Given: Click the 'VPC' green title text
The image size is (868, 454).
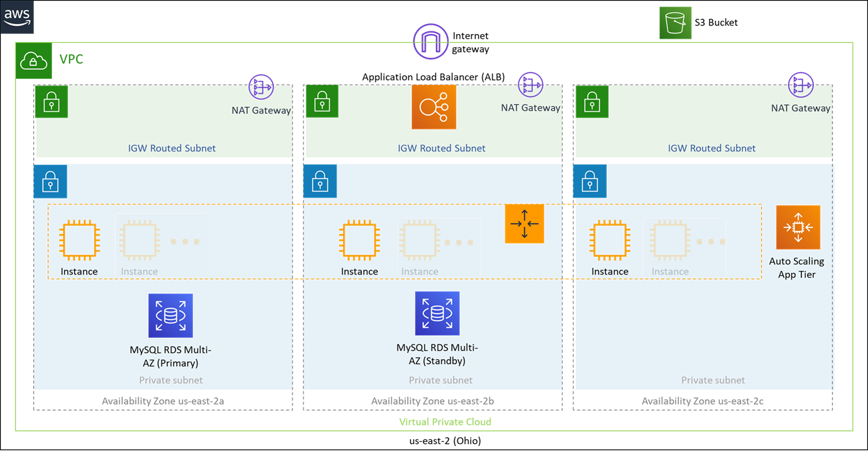Looking at the screenshot, I should (x=71, y=59).
